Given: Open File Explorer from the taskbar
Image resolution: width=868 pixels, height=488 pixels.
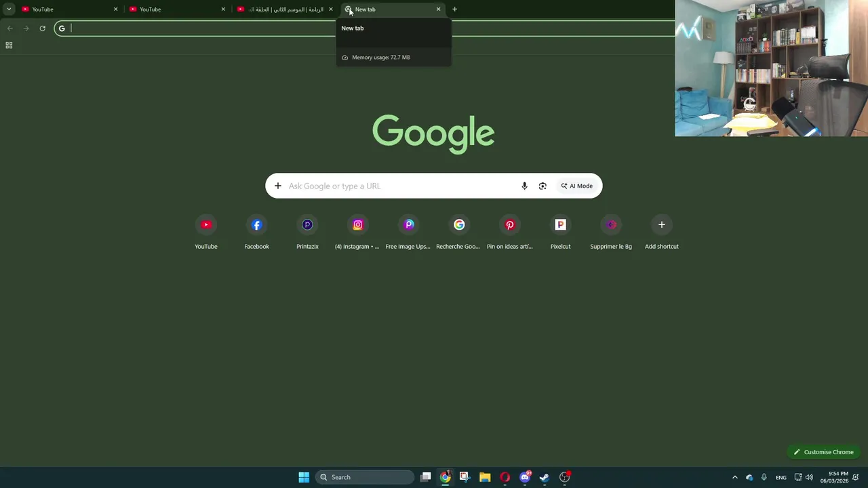Looking at the screenshot, I should coord(485,477).
